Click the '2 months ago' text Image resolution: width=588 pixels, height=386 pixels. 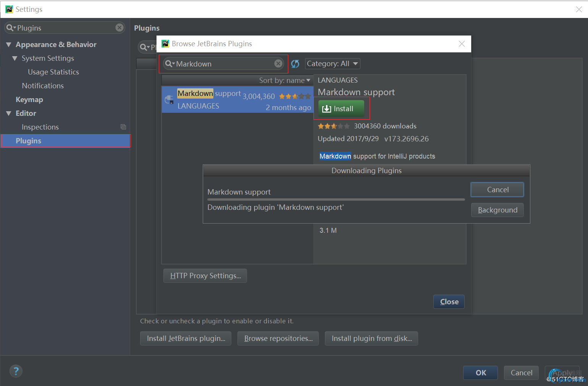(288, 107)
